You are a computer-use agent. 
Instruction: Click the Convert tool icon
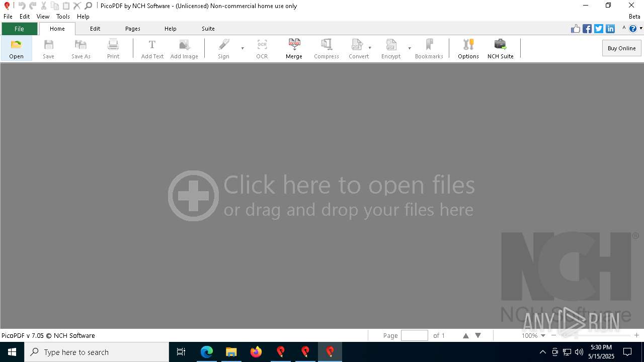click(357, 45)
